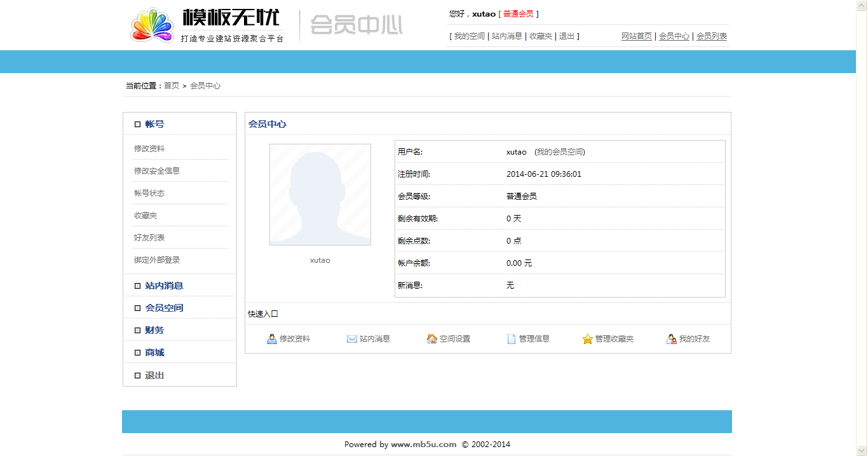
Task: Select 帐号状态 in the sidebar menu
Action: (x=149, y=193)
